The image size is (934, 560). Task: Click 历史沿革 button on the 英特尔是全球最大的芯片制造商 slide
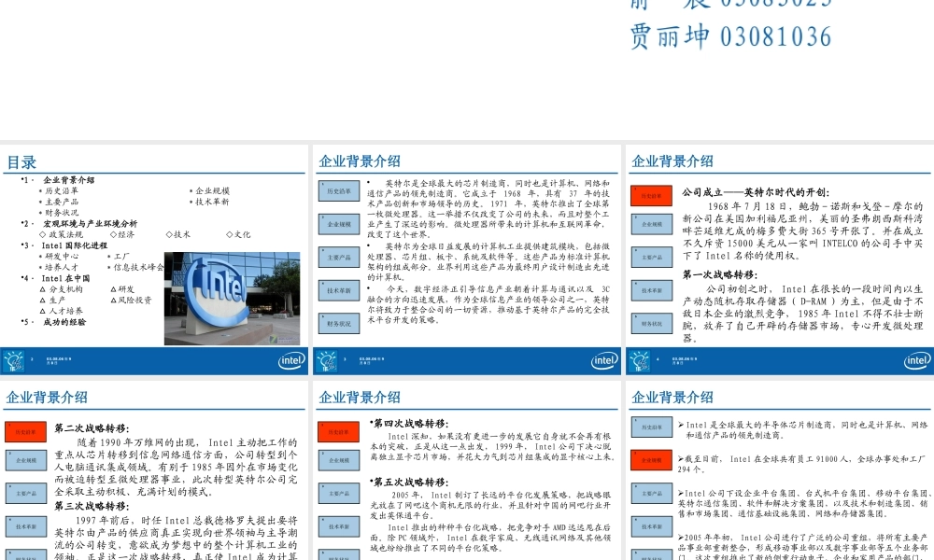[x=339, y=191]
